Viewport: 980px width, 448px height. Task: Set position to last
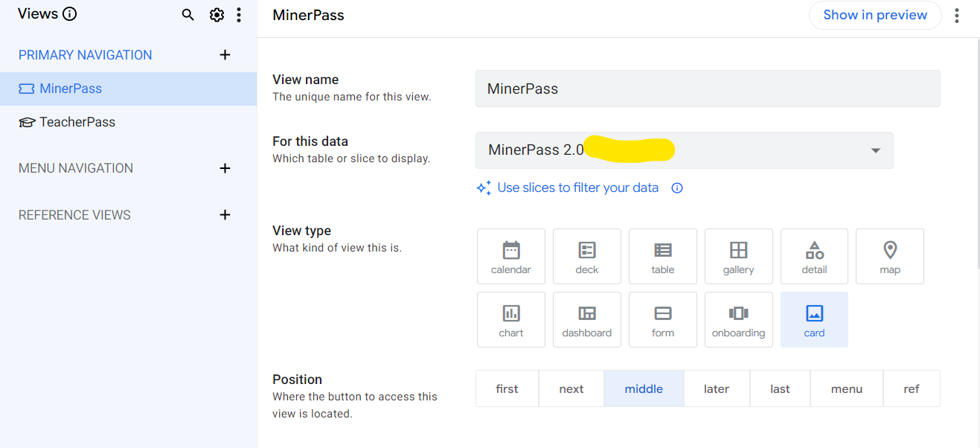tap(780, 388)
